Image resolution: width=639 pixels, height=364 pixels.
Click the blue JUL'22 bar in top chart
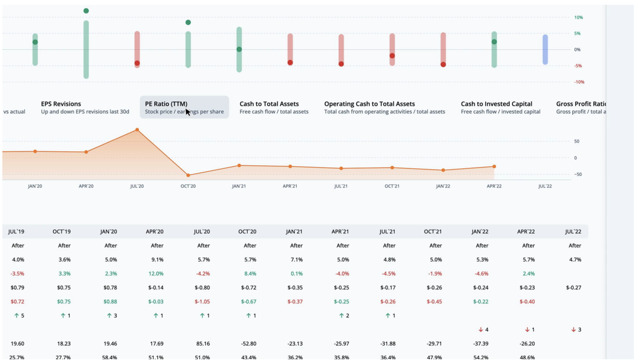click(545, 50)
